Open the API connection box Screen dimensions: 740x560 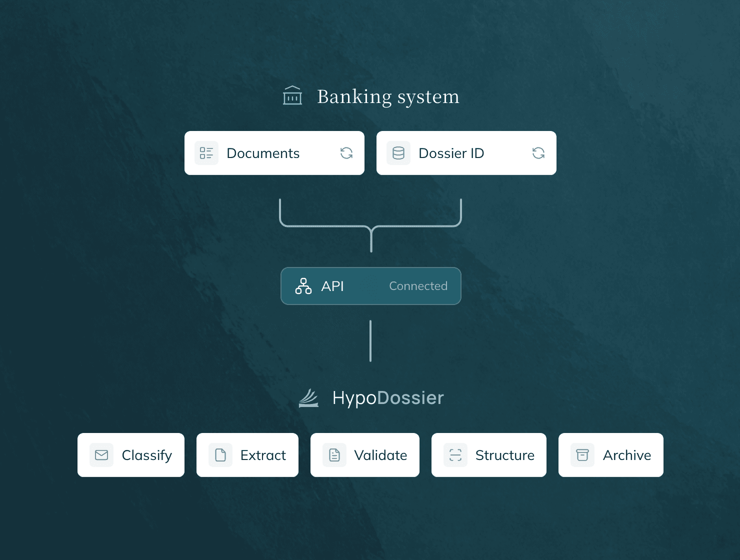[x=371, y=286]
